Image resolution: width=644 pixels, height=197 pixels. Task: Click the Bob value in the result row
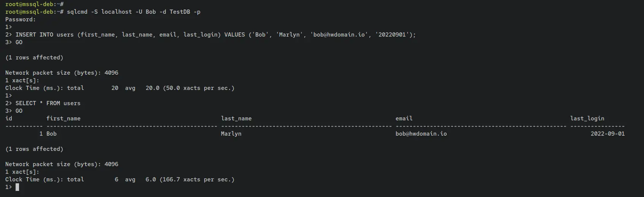click(x=51, y=134)
